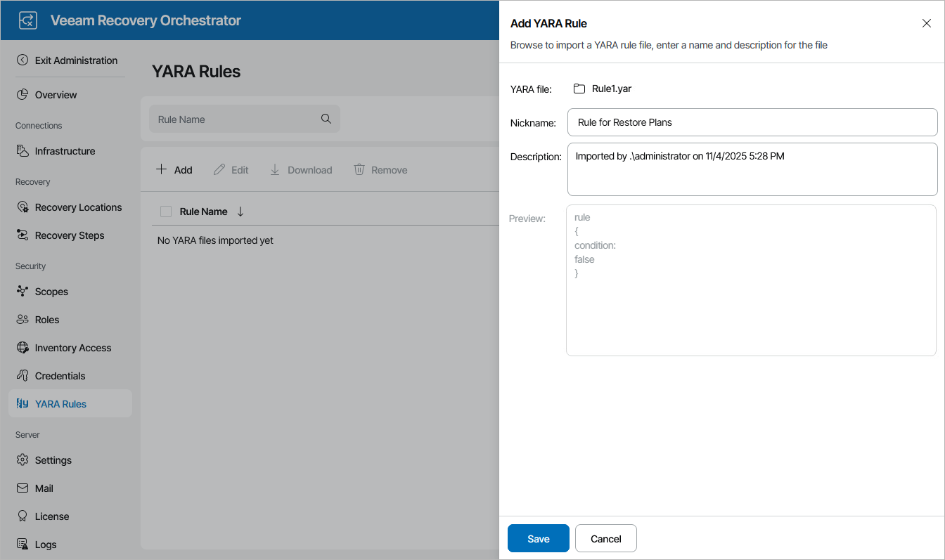Open the Credentials page
Screen dimensions: 945x560
pyautogui.click(x=60, y=376)
